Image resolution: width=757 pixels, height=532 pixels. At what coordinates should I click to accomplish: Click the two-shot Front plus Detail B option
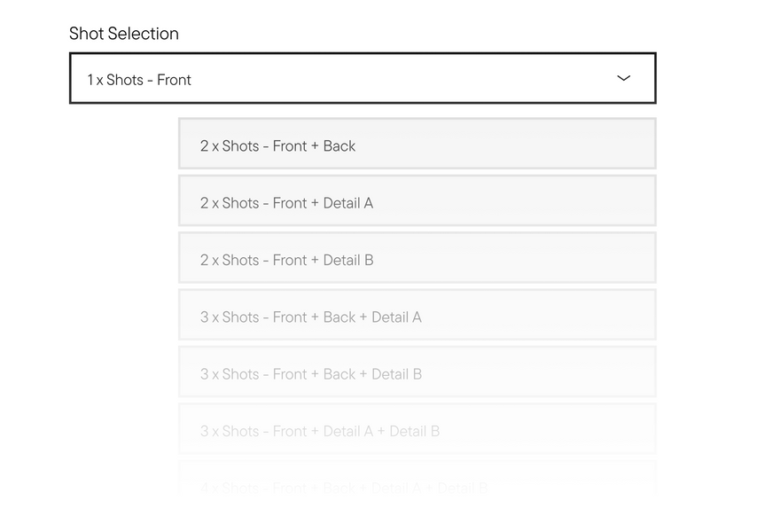pyautogui.click(x=417, y=258)
